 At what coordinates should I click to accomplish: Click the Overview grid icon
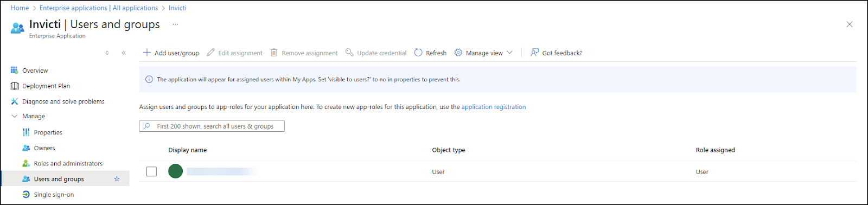point(15,71)
